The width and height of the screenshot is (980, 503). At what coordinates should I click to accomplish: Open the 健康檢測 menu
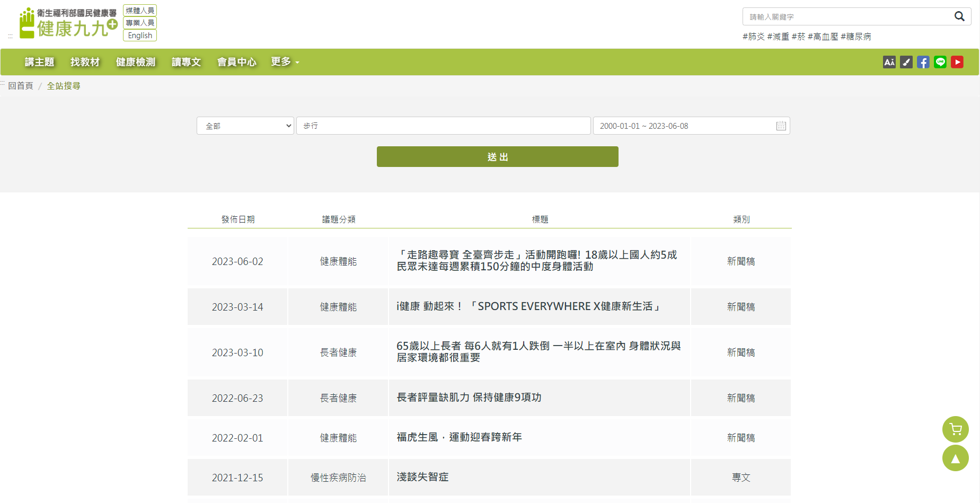pyautogui.click(x=136, y=62)
